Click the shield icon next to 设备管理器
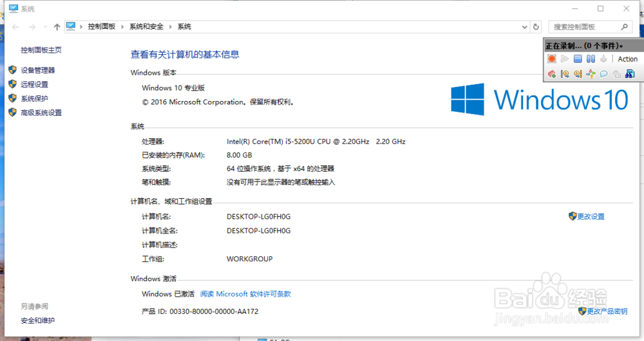This screenshot has width=644, height=341. pos(12,69)
